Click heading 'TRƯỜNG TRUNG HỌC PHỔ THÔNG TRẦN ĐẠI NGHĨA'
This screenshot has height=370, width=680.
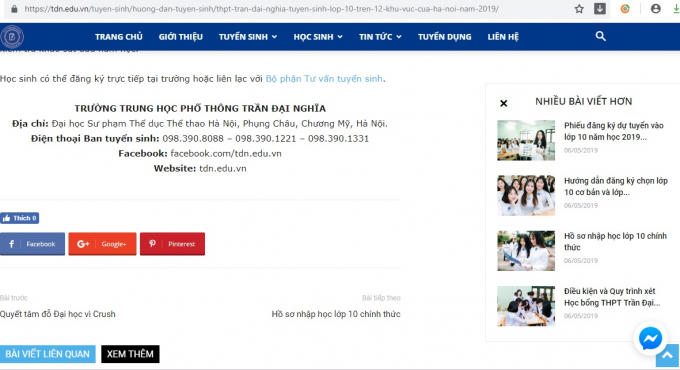tap(200, 108)
